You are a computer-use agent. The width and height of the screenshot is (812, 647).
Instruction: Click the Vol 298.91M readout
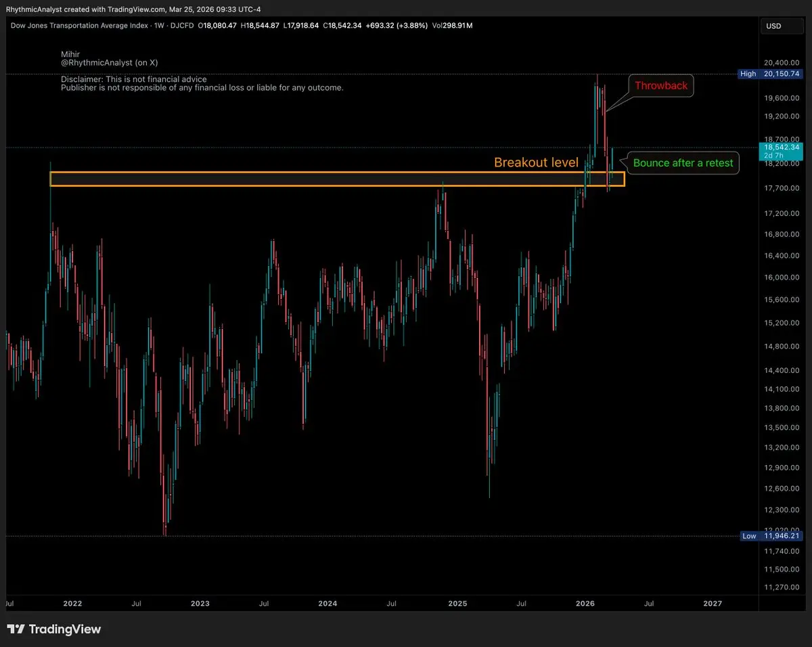pos(451,25)
